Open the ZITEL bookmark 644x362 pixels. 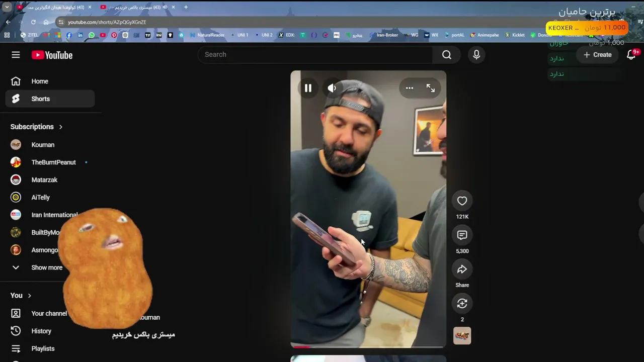point(29,35)
